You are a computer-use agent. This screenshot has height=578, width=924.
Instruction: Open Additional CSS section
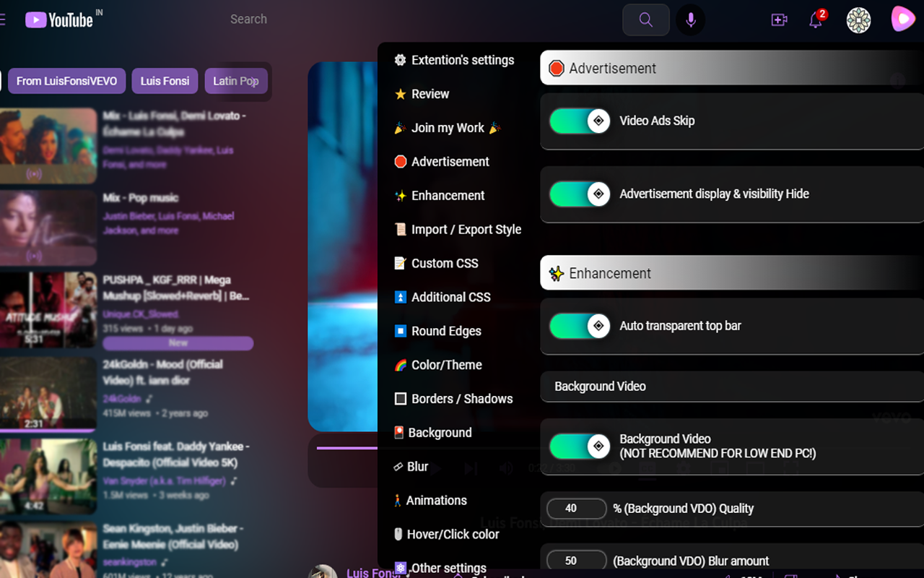pyautogui.click(x=443, y=297)
